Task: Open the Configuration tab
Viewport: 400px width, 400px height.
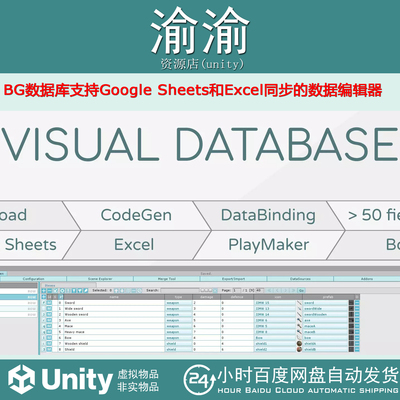Action: (33, 279)
